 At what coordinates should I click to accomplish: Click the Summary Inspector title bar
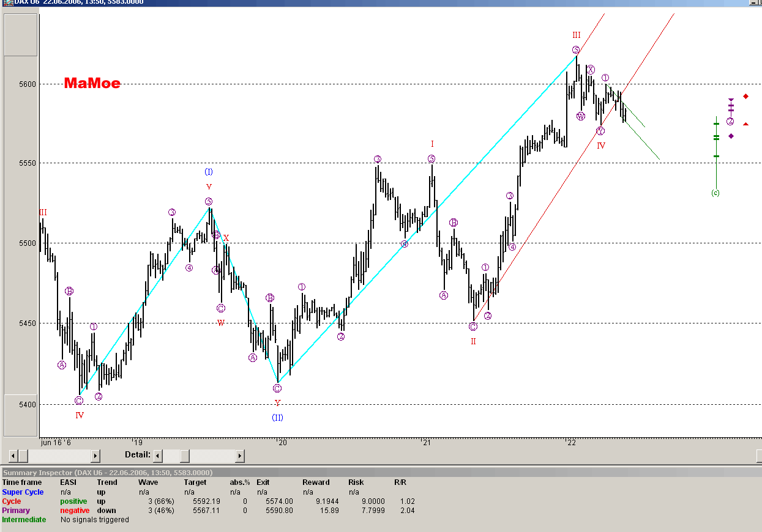tap(381, 473)
